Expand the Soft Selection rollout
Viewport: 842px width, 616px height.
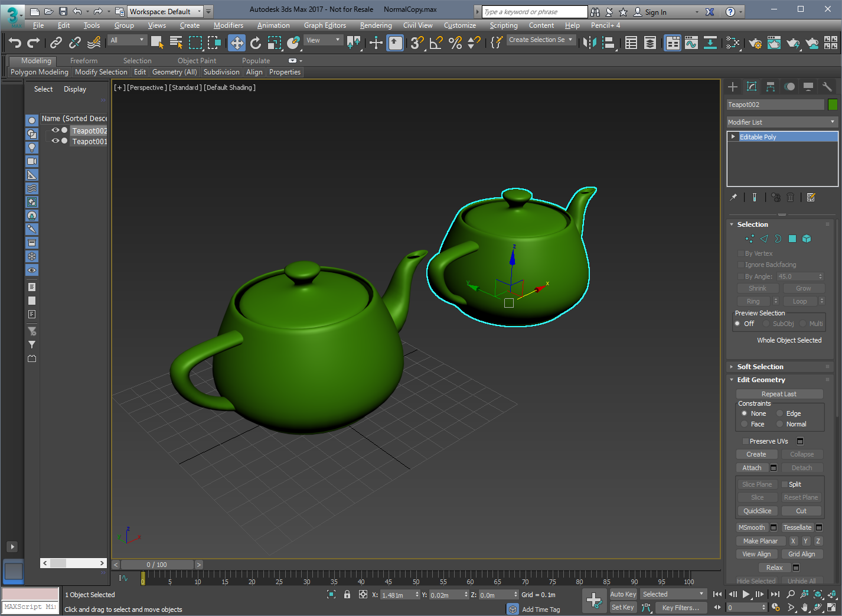(x=760, y=367)
